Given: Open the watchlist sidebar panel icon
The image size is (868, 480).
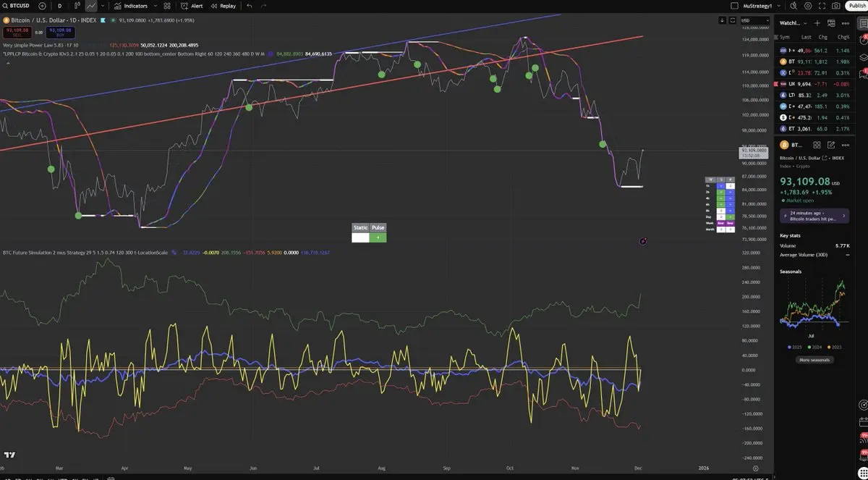Looking at the screenshot, I should (x=862, y=23).
